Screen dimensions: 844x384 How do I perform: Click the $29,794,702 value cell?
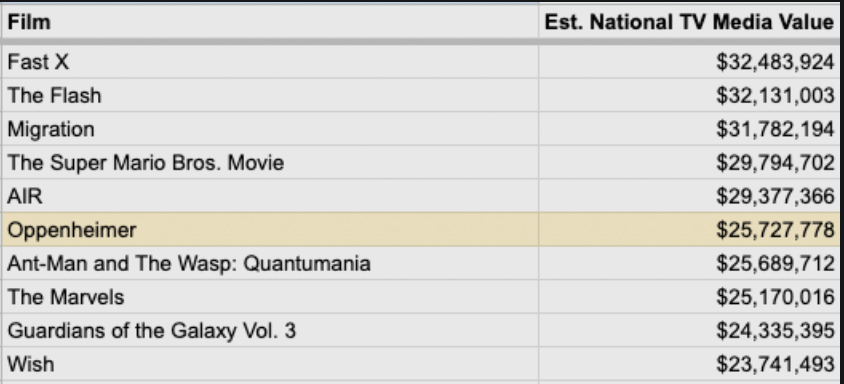coord(690,162)
